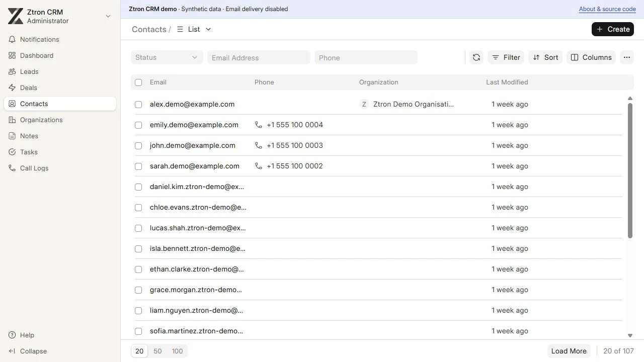Set page size to 100
Image resolution: width=644 pixels, height=362 pixels.
pyautogui.click(x=177, y=351)
